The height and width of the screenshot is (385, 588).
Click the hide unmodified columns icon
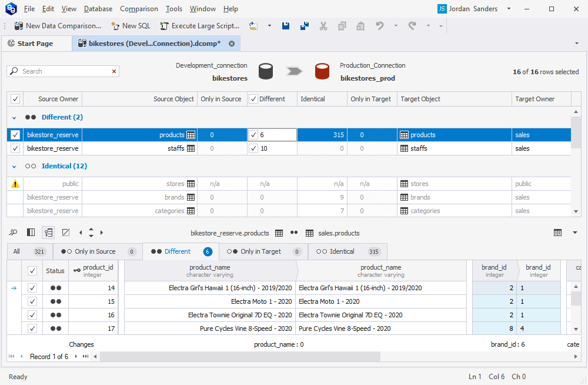[66, 233]
